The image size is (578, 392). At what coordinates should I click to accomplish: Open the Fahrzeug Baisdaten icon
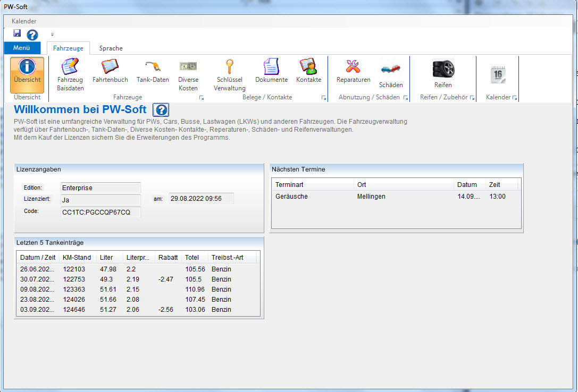[70, 74]
